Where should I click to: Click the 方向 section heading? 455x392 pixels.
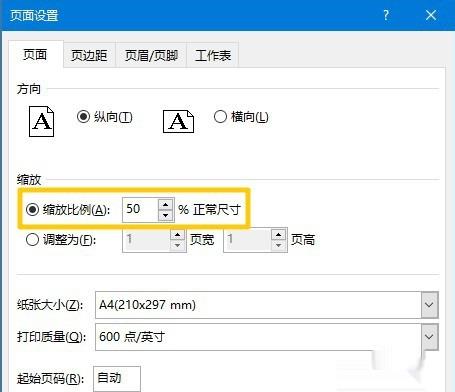point(29,89)
